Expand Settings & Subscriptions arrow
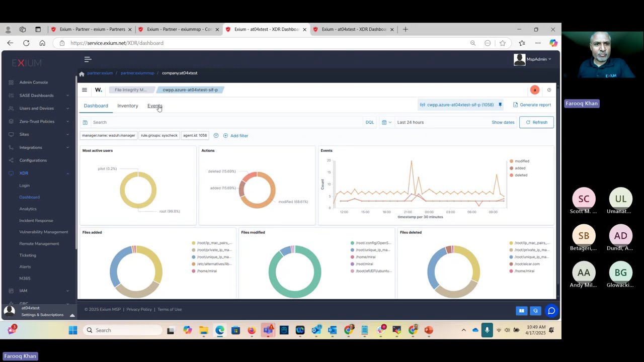Screen dimensions: 644x362 72,315
